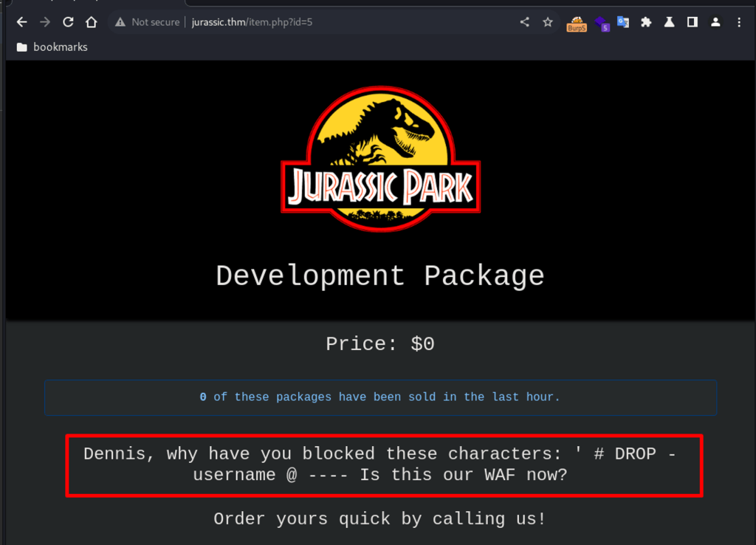
Task: Click the forward navigation arrow
Action: coord(44,22)
